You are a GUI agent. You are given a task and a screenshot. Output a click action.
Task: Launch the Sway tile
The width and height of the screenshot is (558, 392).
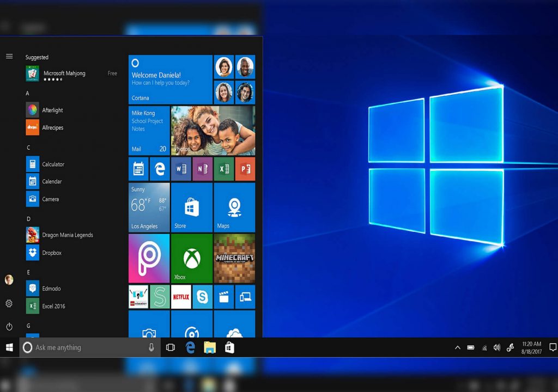click(x=160, y=297)
